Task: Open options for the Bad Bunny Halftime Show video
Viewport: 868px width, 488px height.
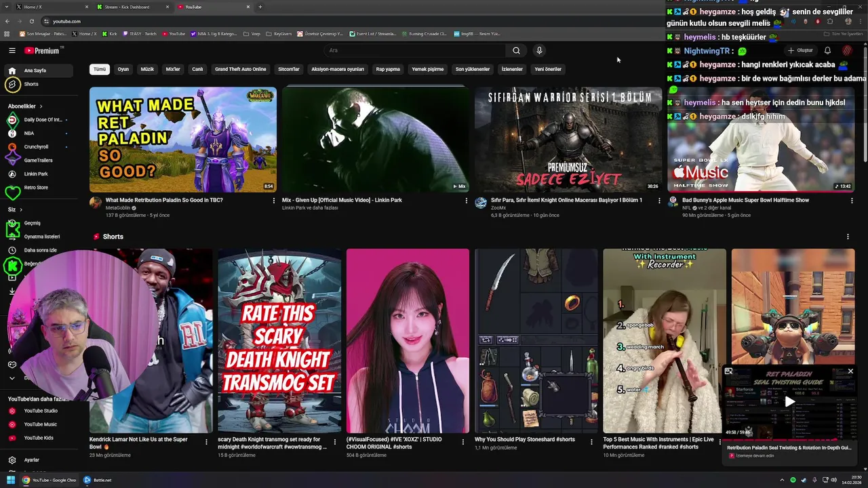Action: (x=852, y=201)
